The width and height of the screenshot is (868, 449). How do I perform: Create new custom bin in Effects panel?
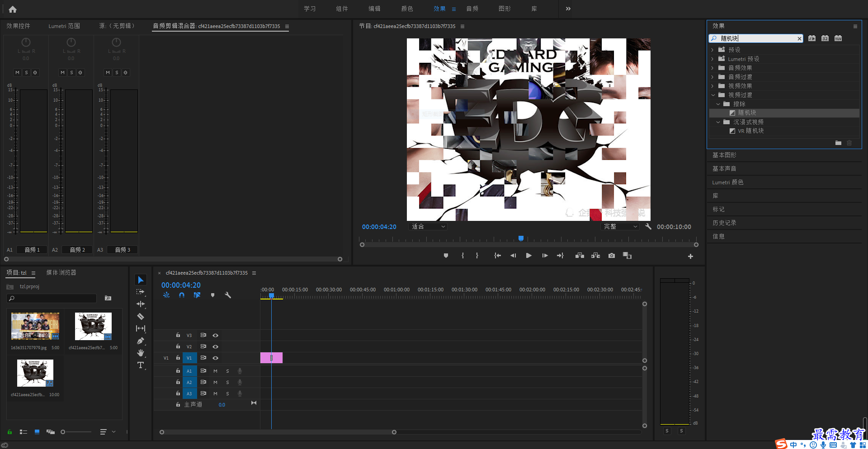(x=838, y=143)
